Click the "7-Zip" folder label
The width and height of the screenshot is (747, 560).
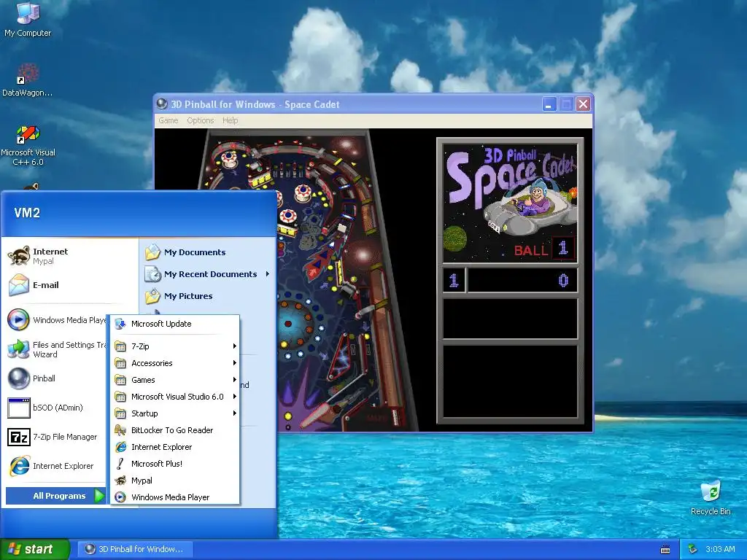click(x=140, y=346)
